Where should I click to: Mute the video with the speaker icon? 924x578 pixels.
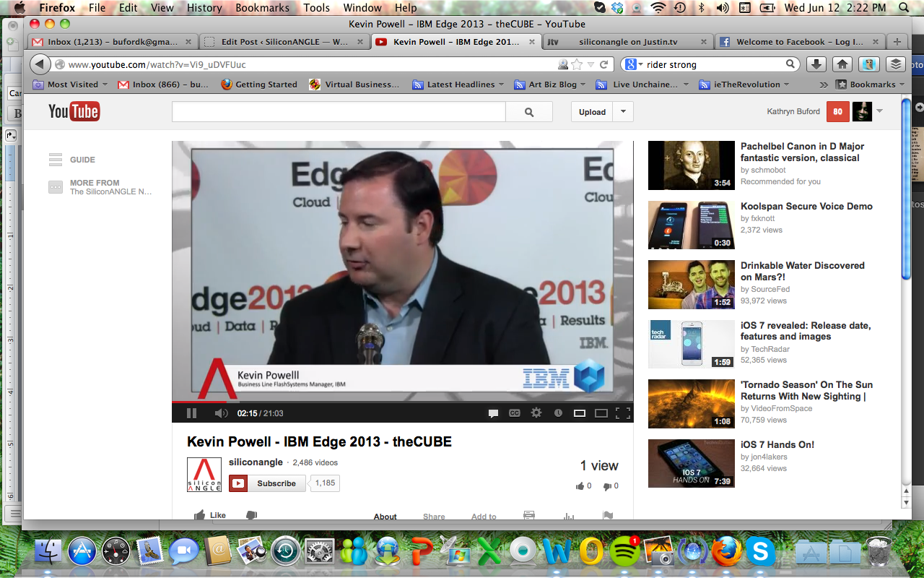221,413
